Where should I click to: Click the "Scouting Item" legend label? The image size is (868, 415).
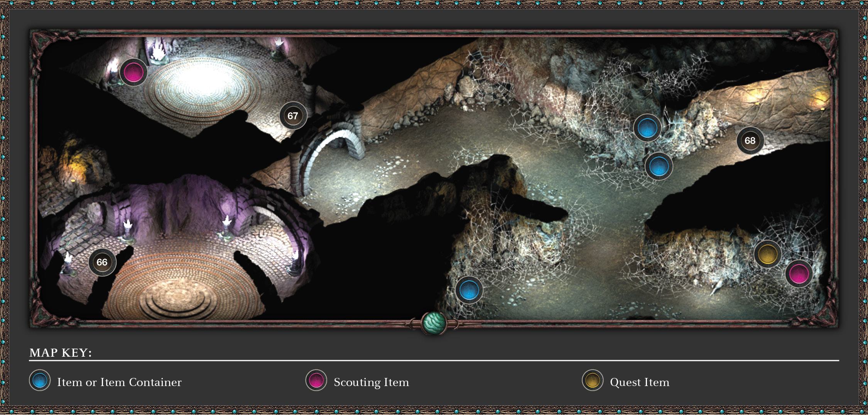tap(371, 382)
